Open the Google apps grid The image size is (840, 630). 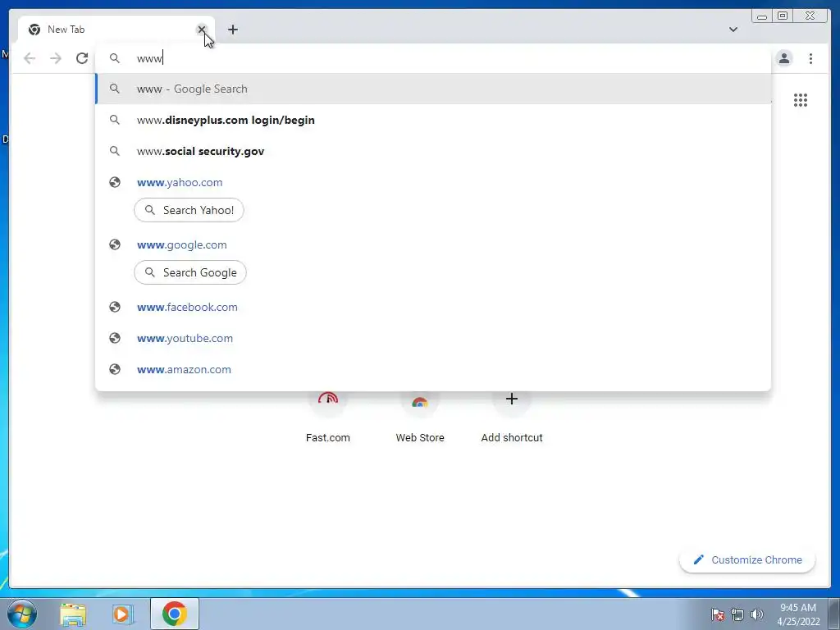pos(801,100)
